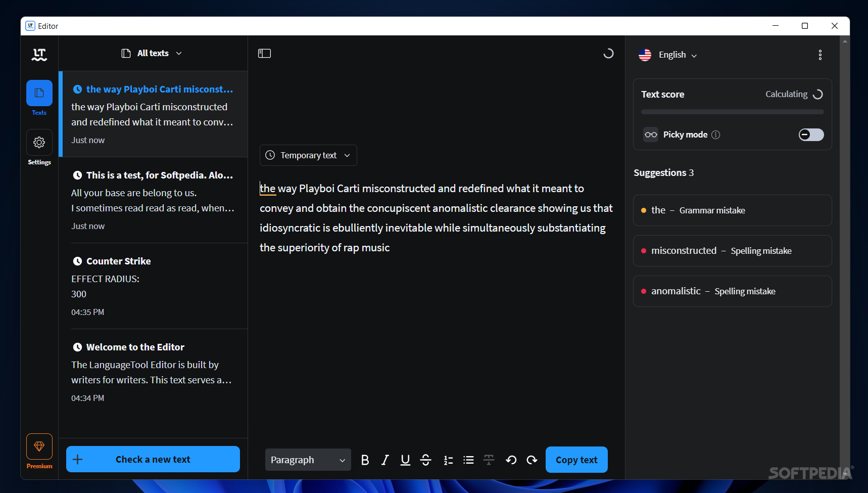Click the Text score label
Viewport: 868px width, 493px height.
[x=662, y=95]
